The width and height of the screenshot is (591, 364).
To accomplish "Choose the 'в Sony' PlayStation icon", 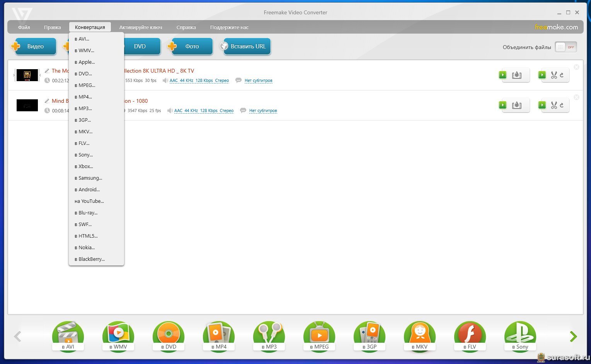I will click(x=520, y=336).
